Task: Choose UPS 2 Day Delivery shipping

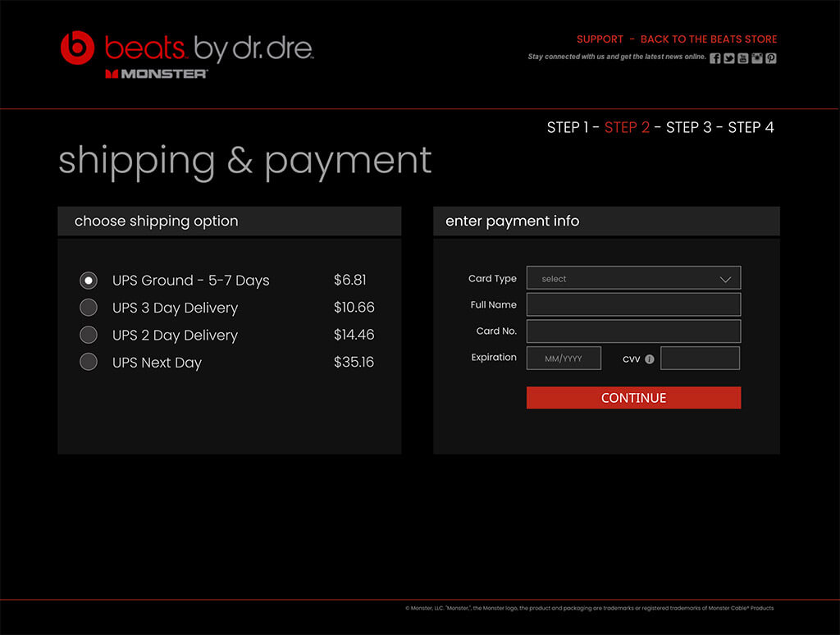Action: click(x=89, y=335)
